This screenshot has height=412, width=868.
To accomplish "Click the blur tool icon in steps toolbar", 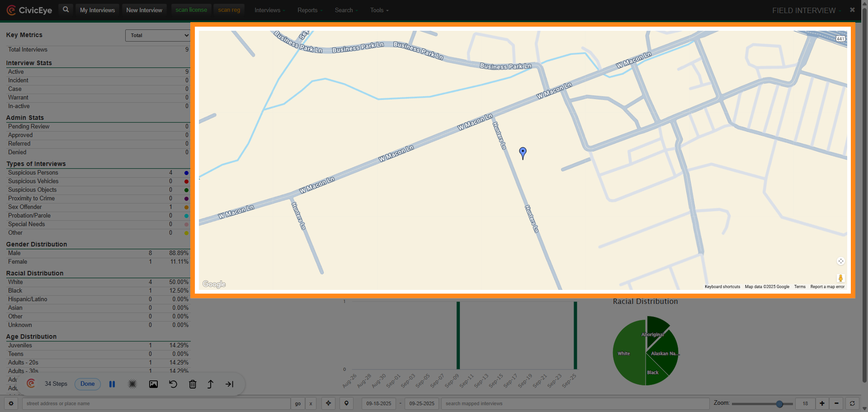I will click(132, 384).
